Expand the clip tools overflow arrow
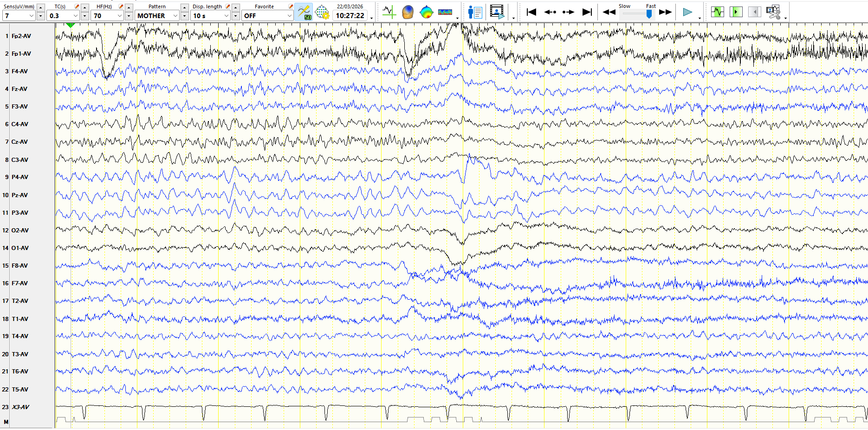 pos(785,18)
